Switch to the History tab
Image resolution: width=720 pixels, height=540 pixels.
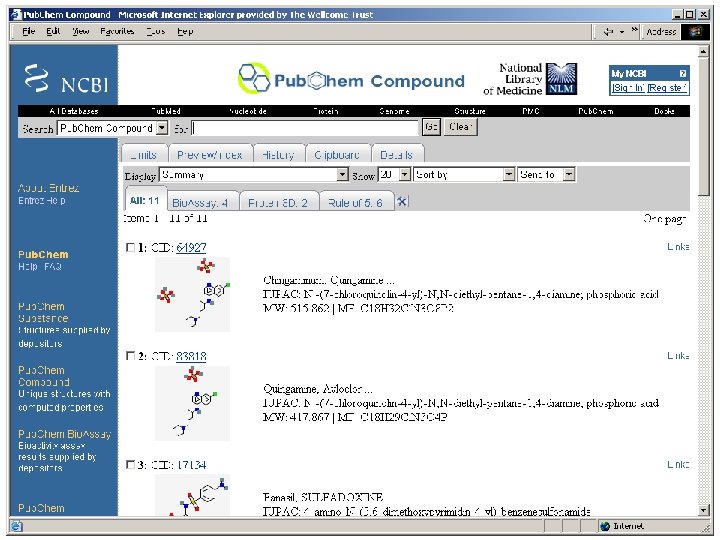coord(278,154)
